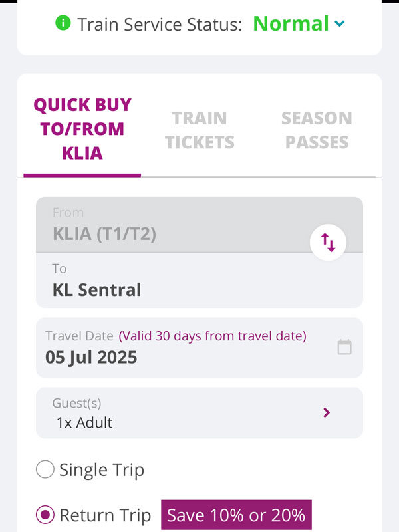399x532 pixels.
Task: Click the "Save 10% or 20%" badge
Action: pos(236,515)
